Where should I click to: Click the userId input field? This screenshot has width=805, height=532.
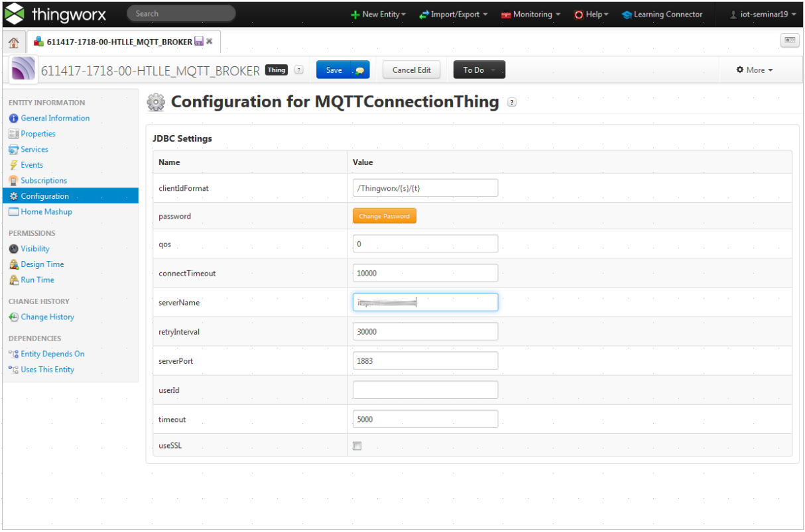point(425,390)
